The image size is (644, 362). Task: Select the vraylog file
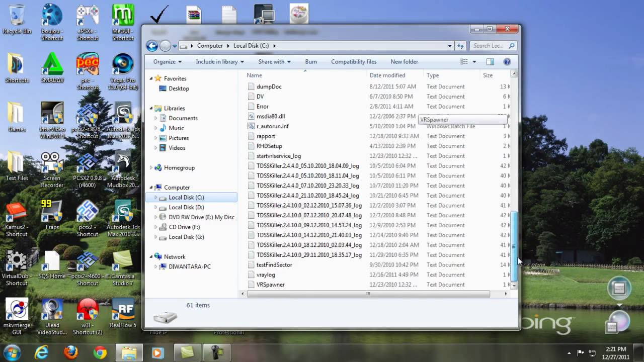(x=266, y=275)
